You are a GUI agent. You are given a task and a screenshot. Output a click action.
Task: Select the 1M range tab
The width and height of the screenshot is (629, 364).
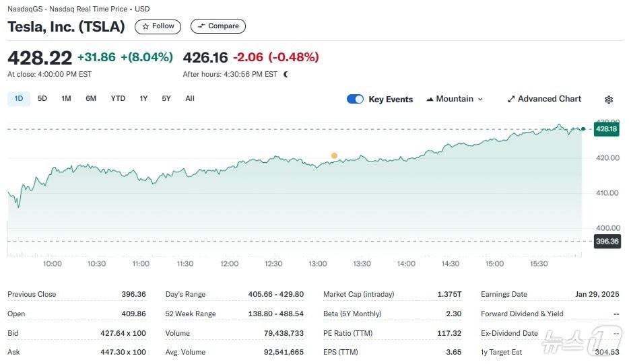[66, 98]
